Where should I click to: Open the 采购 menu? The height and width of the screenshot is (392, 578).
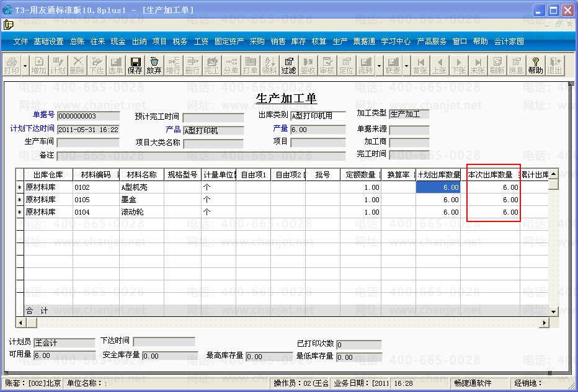pyautogui.click(x=257, y=42)
